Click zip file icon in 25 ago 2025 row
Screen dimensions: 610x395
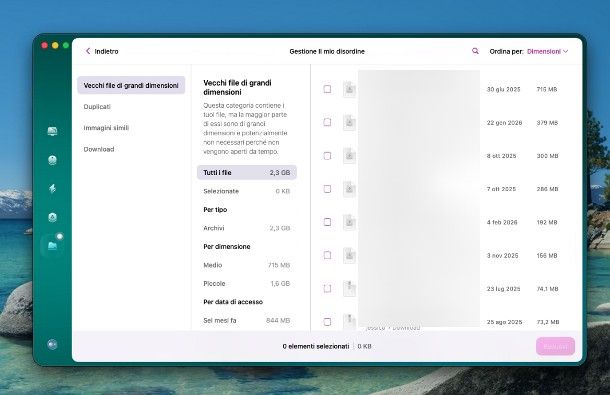pos(349,322)
